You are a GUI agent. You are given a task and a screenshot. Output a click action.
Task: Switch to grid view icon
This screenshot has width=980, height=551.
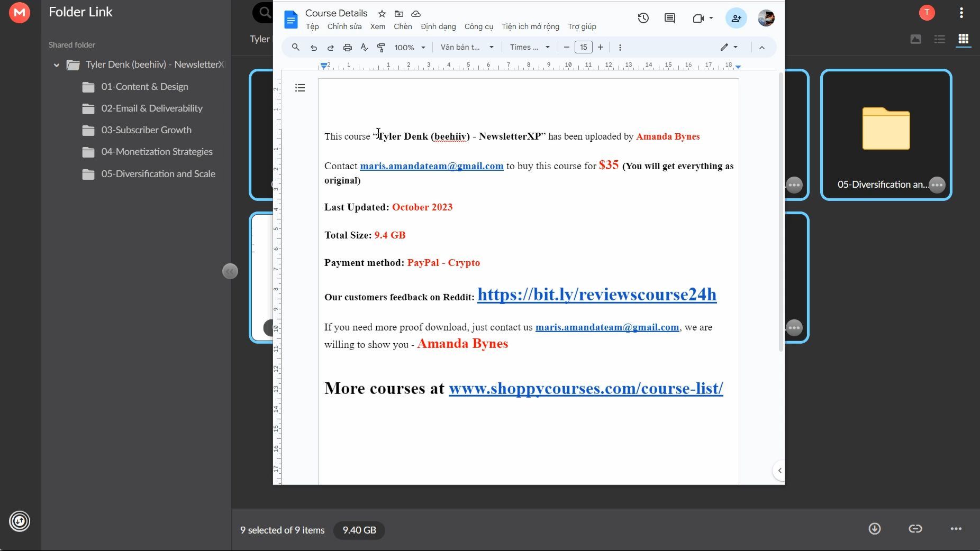pyautogui.click(x=964, y=39)
